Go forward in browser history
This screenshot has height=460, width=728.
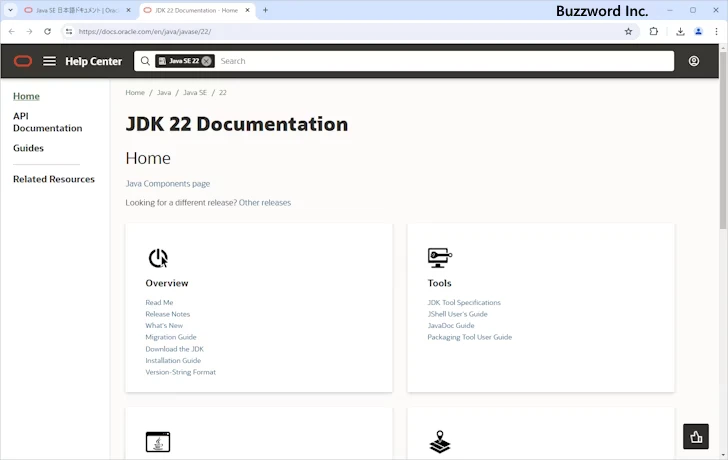coord(29,32)
